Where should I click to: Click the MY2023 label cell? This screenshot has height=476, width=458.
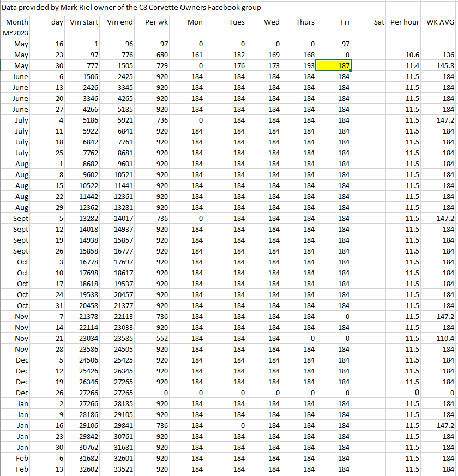[x=15, y=33]
